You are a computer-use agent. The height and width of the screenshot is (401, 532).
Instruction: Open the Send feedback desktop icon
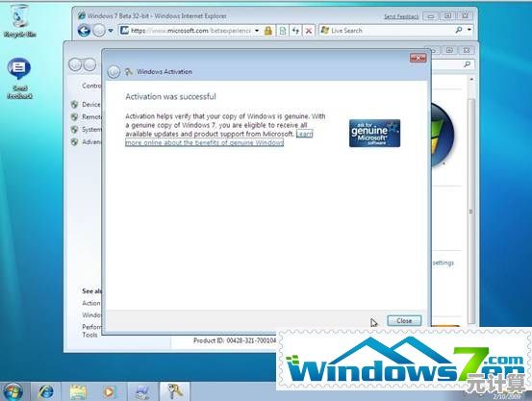pos(19,78)
